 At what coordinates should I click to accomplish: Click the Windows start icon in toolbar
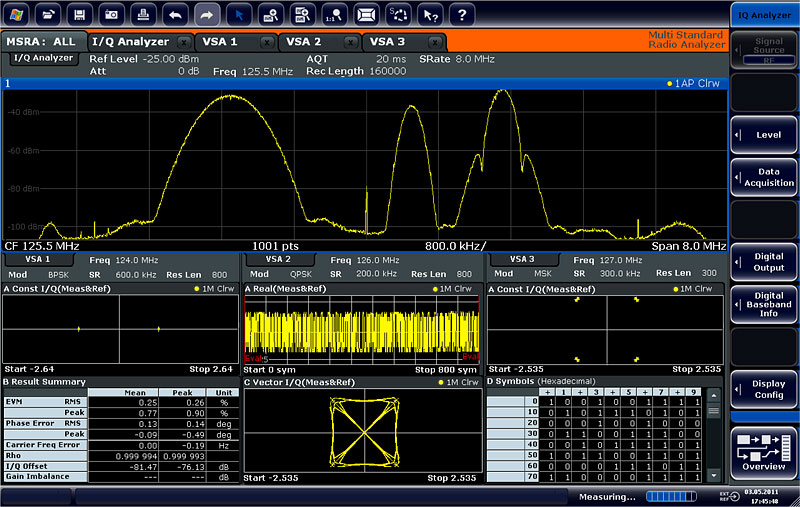pos(19,15)
